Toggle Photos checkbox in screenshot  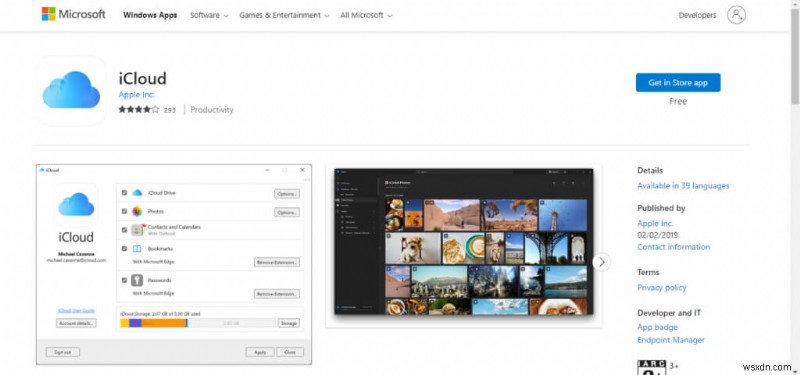(124, 211)
